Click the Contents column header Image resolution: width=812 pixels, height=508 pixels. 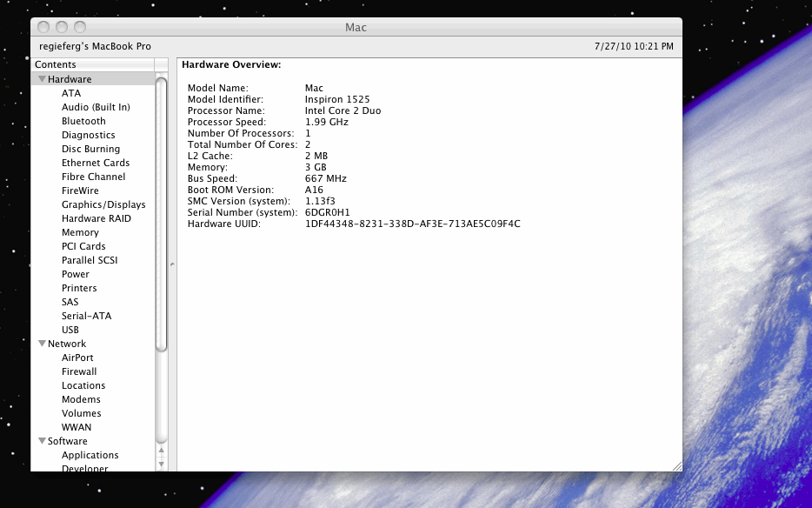93,64
